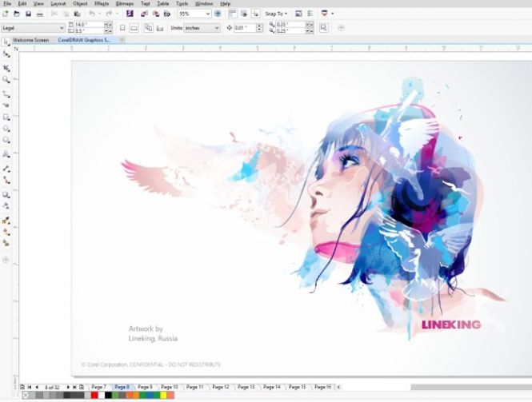Increase or decrease nudge distance stepper

(x=259, y=28)
